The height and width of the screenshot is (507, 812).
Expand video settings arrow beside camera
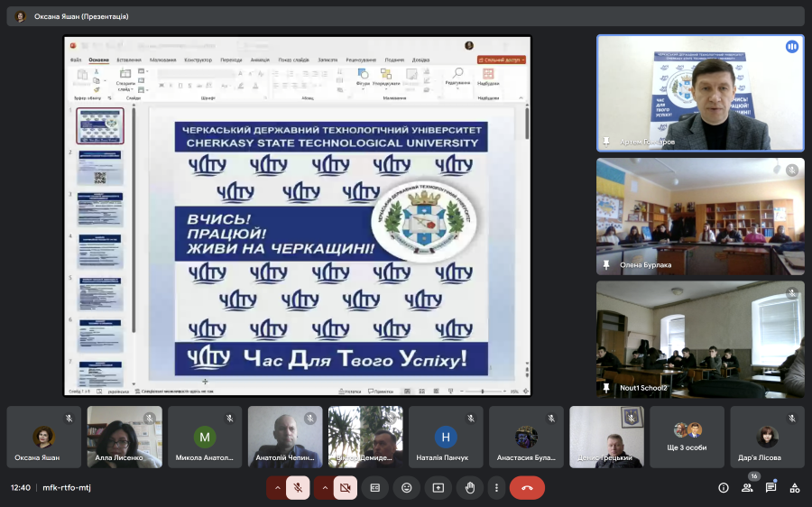pyautogui.click(x=325, y=488)
